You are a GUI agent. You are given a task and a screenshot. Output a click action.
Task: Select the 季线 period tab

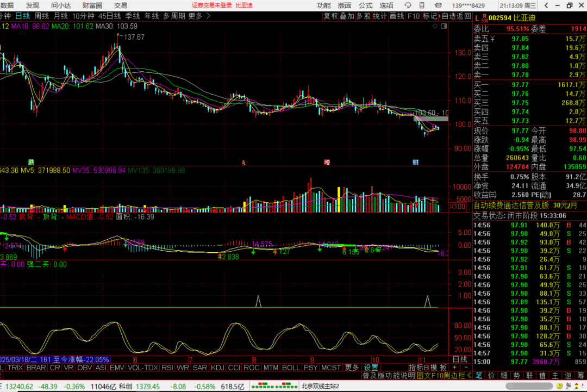click(x=133, y=16)
